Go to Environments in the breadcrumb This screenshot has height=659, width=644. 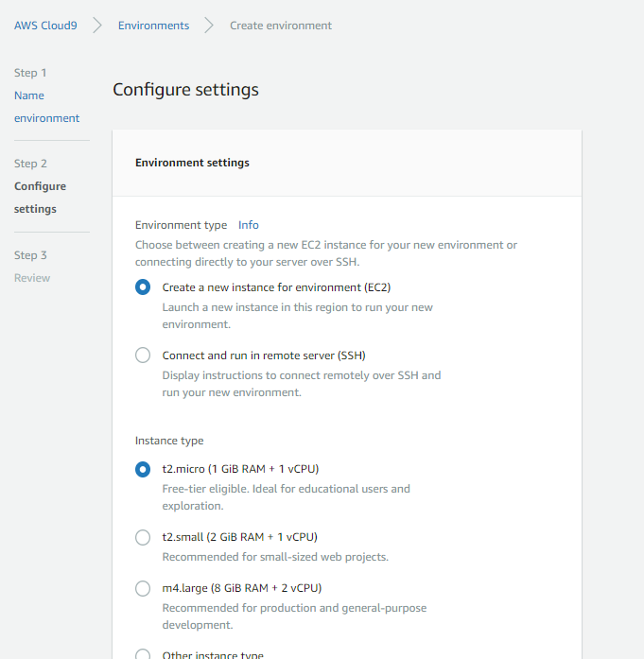click(x=153, y=26)
